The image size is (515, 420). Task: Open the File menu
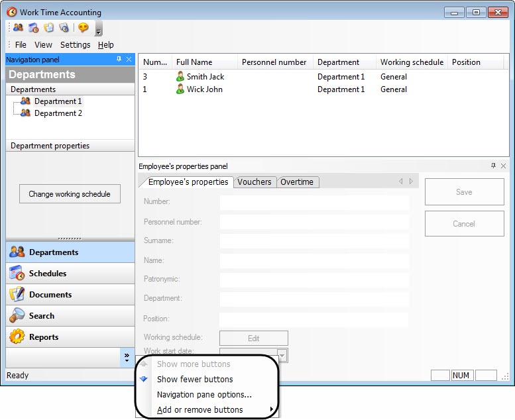(x=21, y=44)
